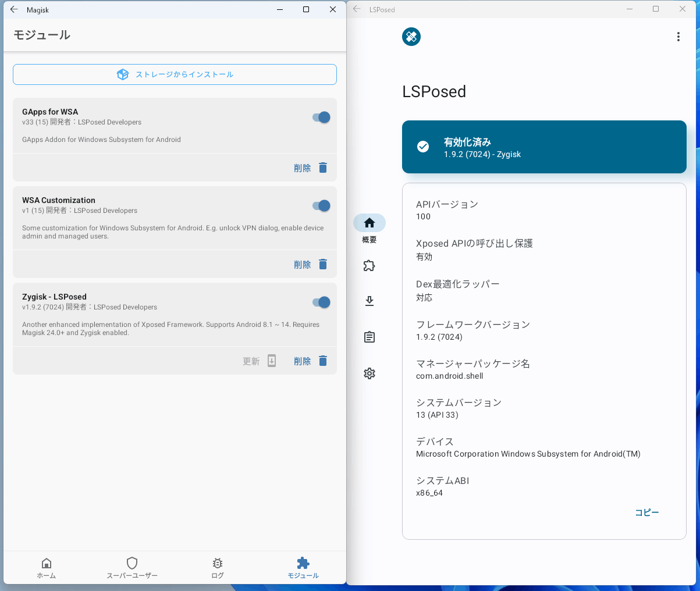The width and height of the screenshot is (700, 591).
Task: Open the LSPosed logs clipboard icon
Action: click(369, 337)
